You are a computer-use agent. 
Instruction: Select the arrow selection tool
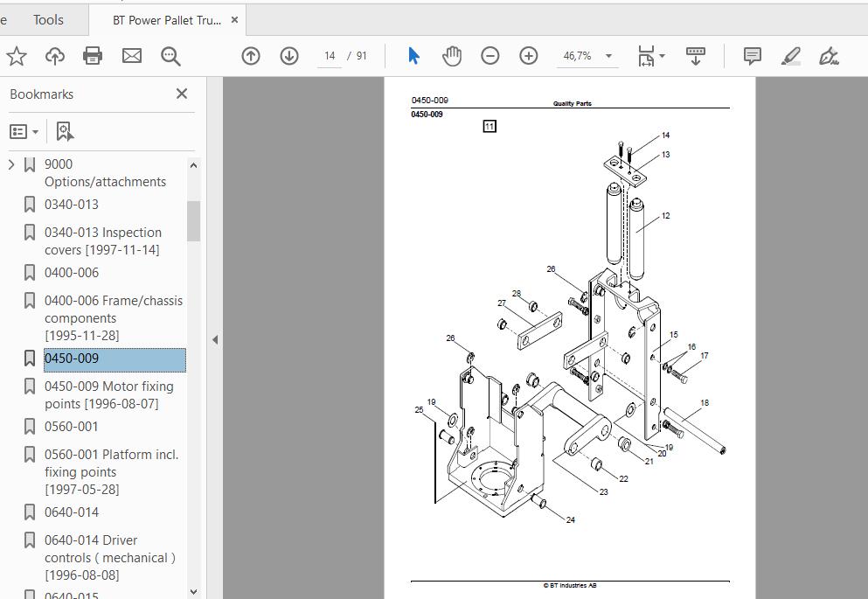tap(413, 56)
